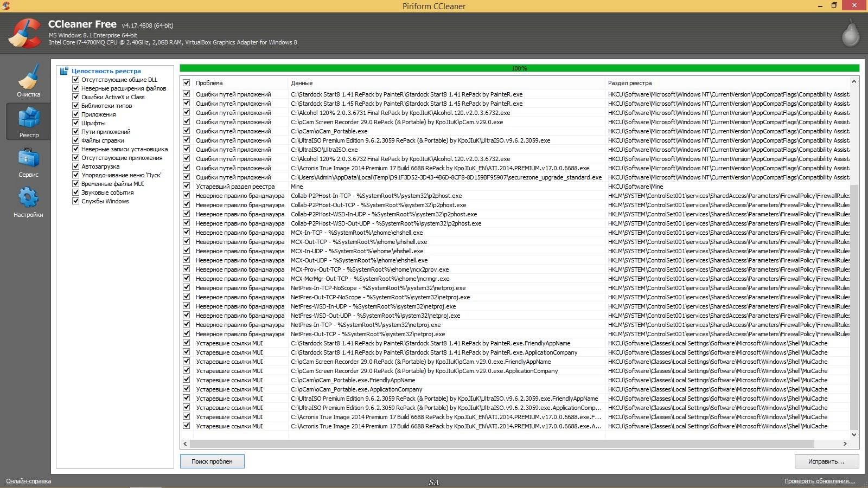Open the Онлайн-справка link
The image size is (868, 488).
[x=29, y=481]
